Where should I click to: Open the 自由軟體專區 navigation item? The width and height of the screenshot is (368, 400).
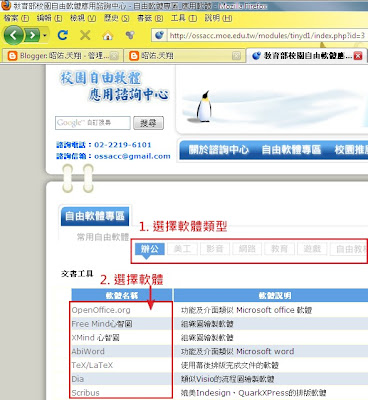tap(291, 150)
